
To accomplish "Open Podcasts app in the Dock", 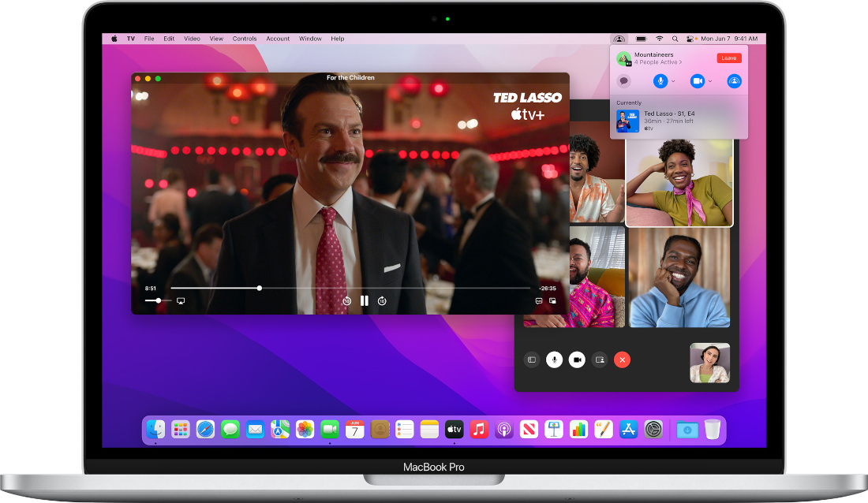I will 504,430.
